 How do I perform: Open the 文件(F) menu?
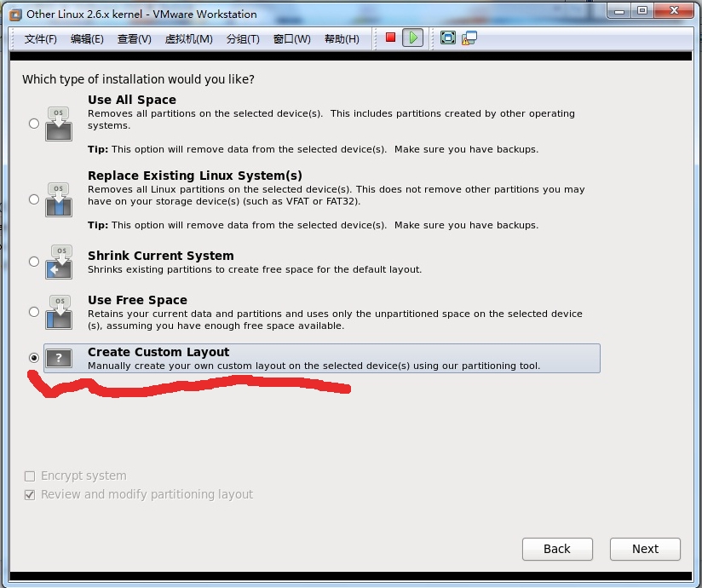tap(41, 39)
